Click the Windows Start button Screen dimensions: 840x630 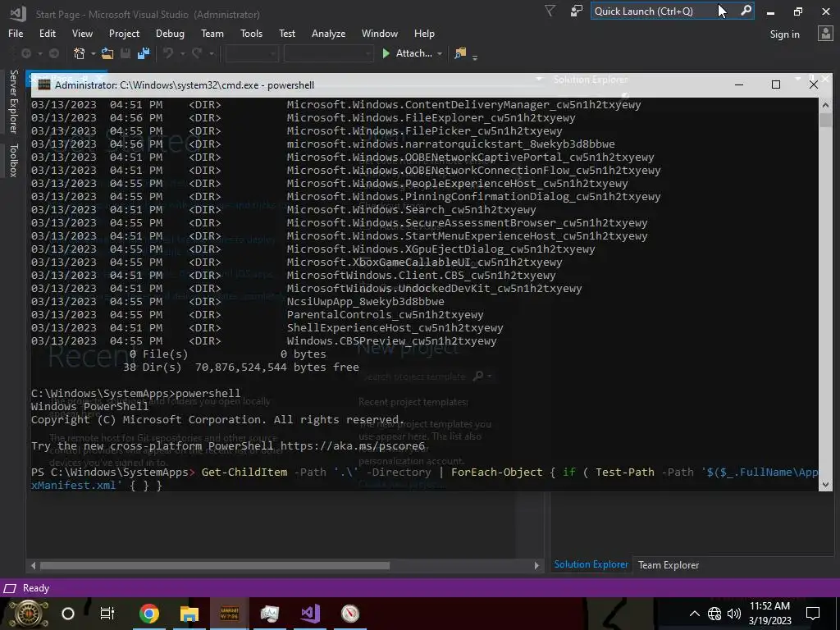(x=28, y=614)
